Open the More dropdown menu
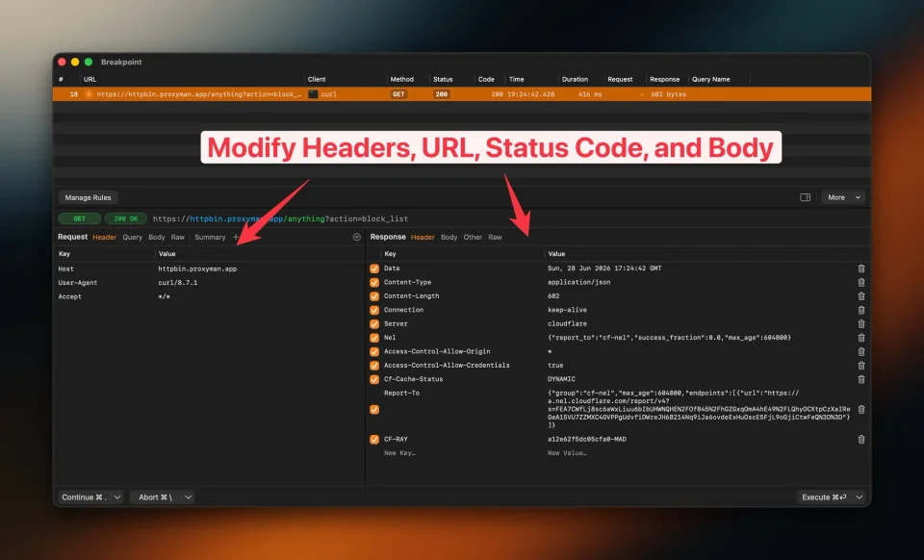 843,197
